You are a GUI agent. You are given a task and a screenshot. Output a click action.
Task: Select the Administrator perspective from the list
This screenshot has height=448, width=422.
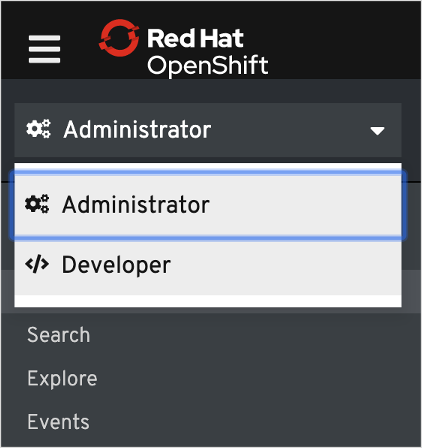(208, 204)
